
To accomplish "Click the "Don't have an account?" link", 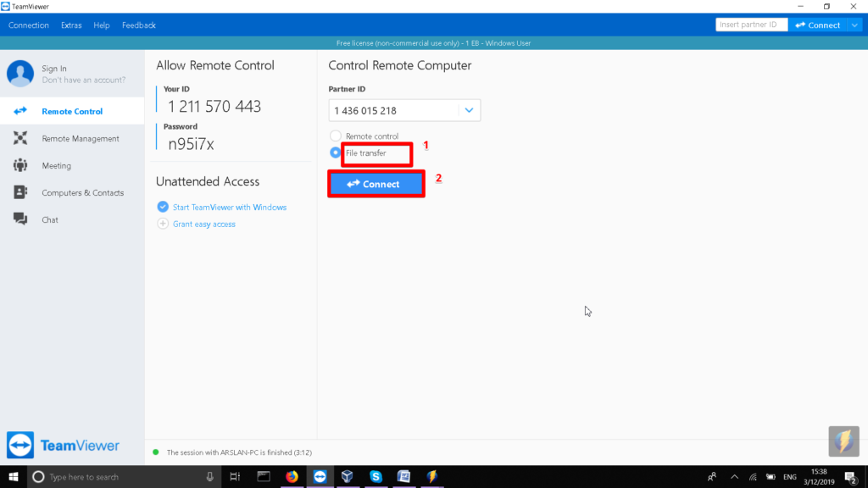I will click(84, 80).
